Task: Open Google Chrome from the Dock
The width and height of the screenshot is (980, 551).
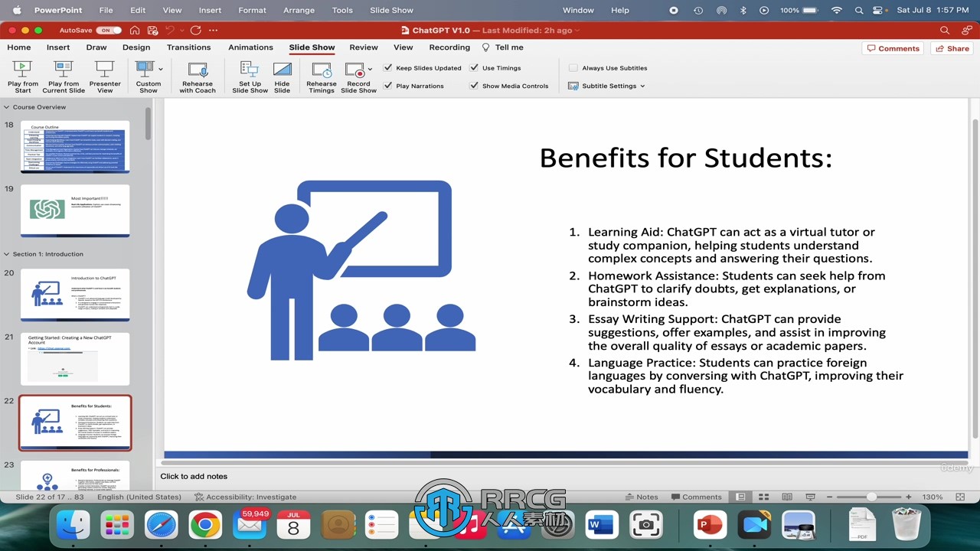Action: [x=205, y=525]
